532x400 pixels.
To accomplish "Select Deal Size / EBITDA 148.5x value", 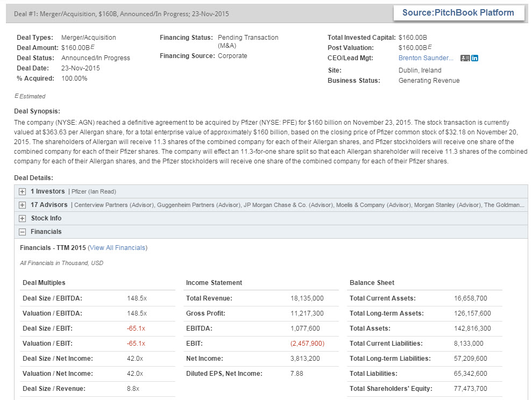I will pos(137,298).
